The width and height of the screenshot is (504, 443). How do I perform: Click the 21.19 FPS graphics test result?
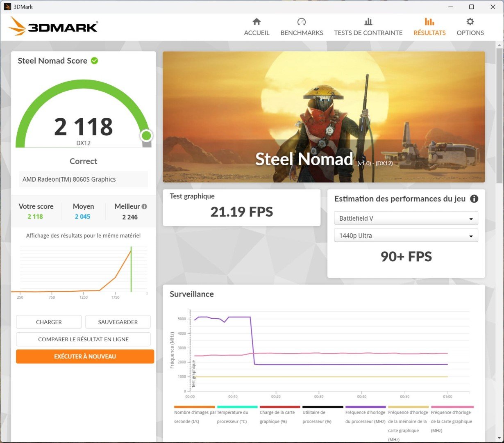242,212
